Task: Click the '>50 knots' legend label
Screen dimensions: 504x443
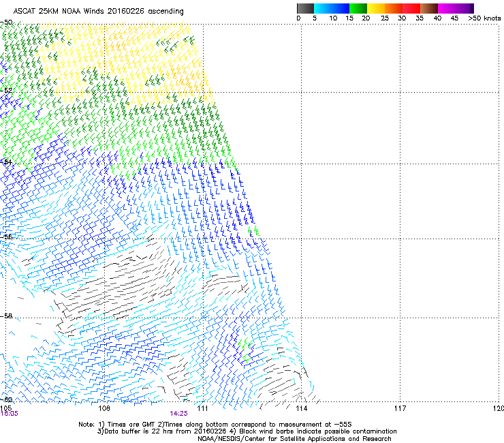Action: [x=484, y=18]
